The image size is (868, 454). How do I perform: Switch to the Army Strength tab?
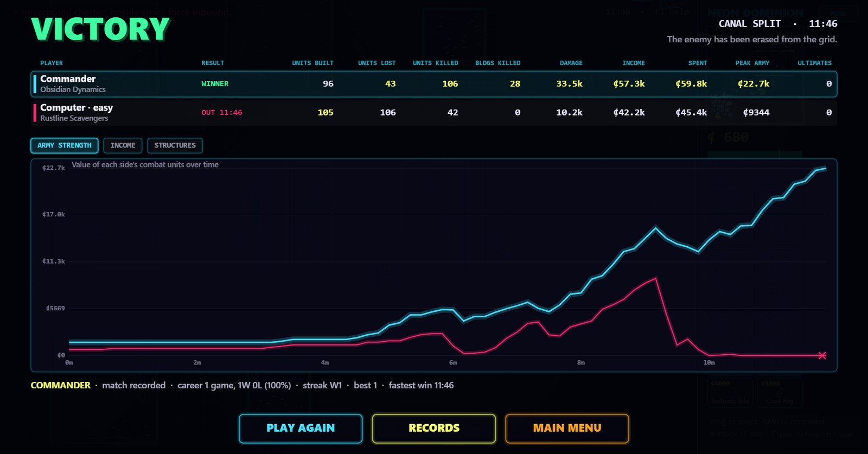pos(65,145)
